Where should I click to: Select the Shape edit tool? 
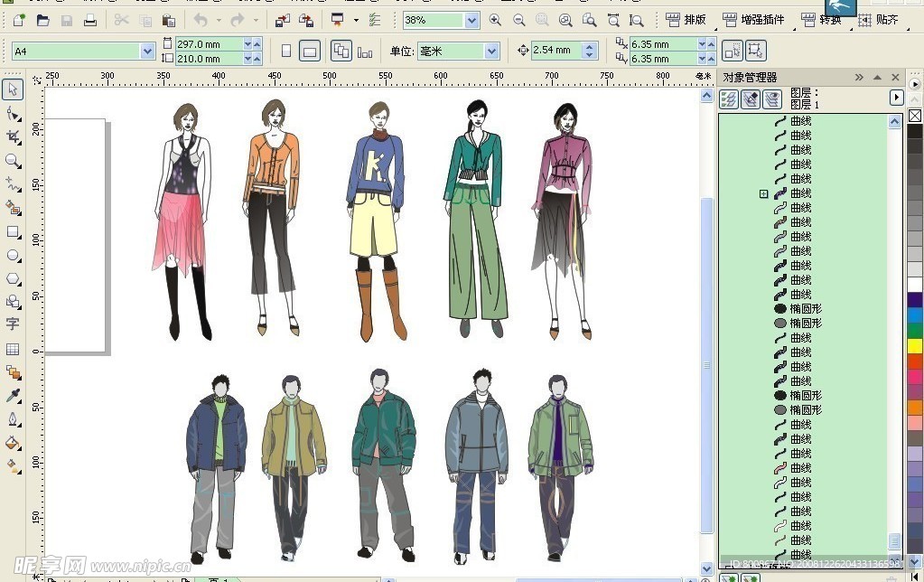click(13, 113)
